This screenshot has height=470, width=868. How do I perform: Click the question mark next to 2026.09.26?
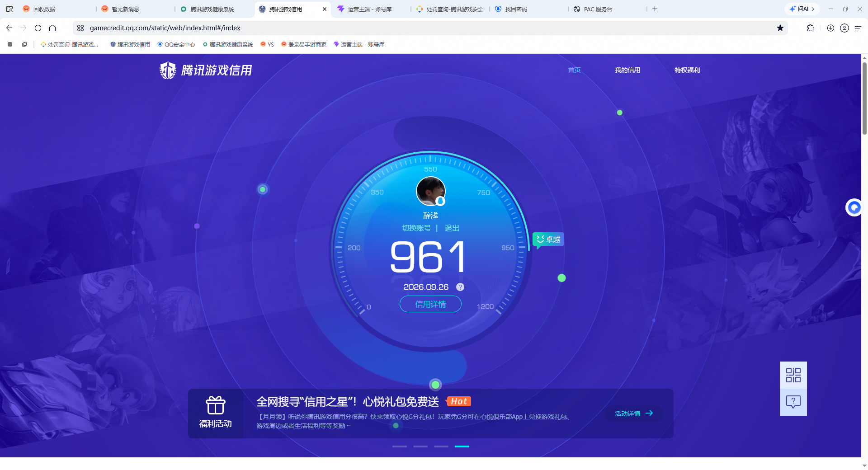460,287
